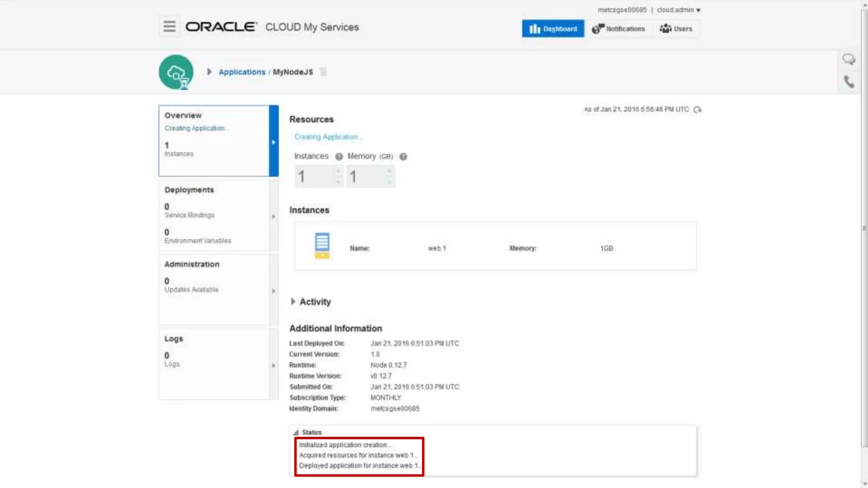The image size is (868, 488).
Task: Collapse the Status section
Action: point(296,433)
